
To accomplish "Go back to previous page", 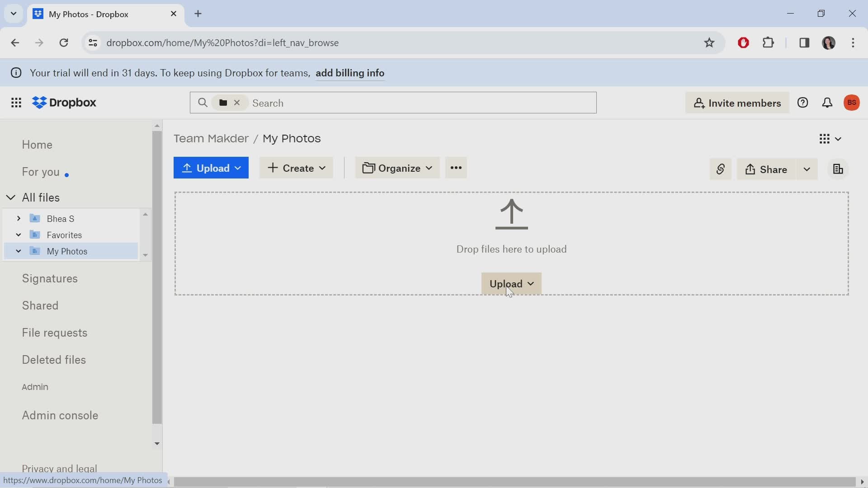I will click(15, 43).
